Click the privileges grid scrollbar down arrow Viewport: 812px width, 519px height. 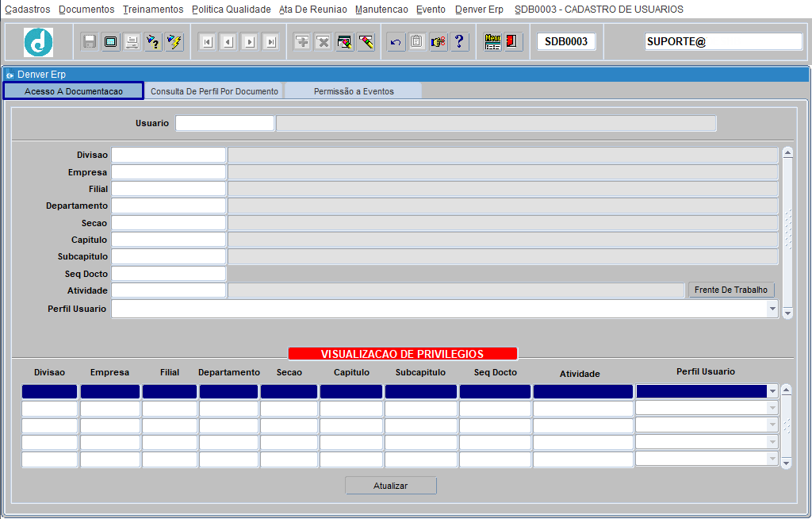[786, 463]
